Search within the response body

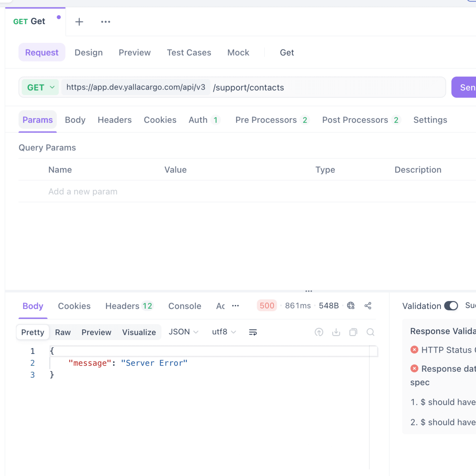click(370, 332)
